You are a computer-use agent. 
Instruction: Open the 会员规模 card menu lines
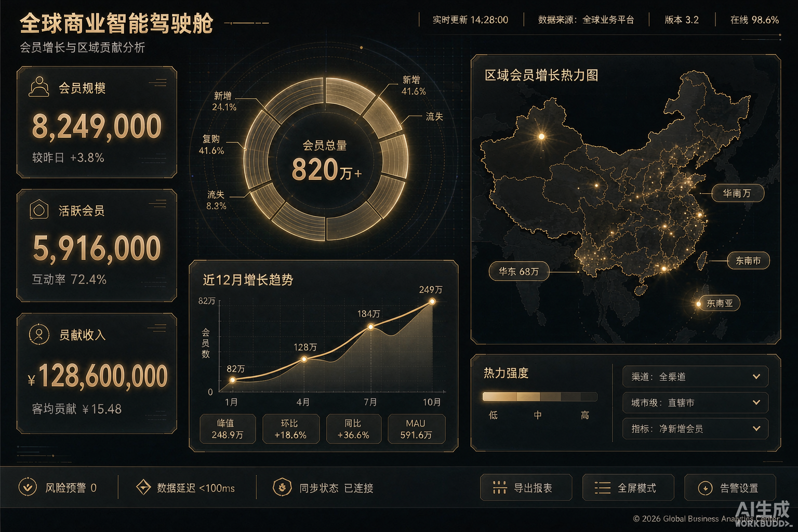158,83
